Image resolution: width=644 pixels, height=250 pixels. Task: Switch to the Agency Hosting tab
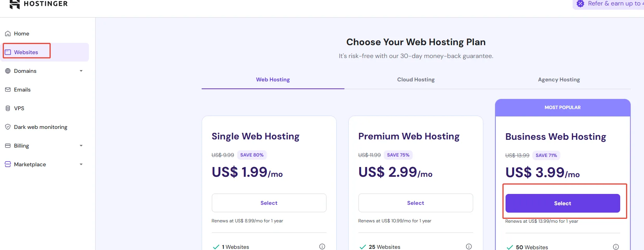point(559,79)
